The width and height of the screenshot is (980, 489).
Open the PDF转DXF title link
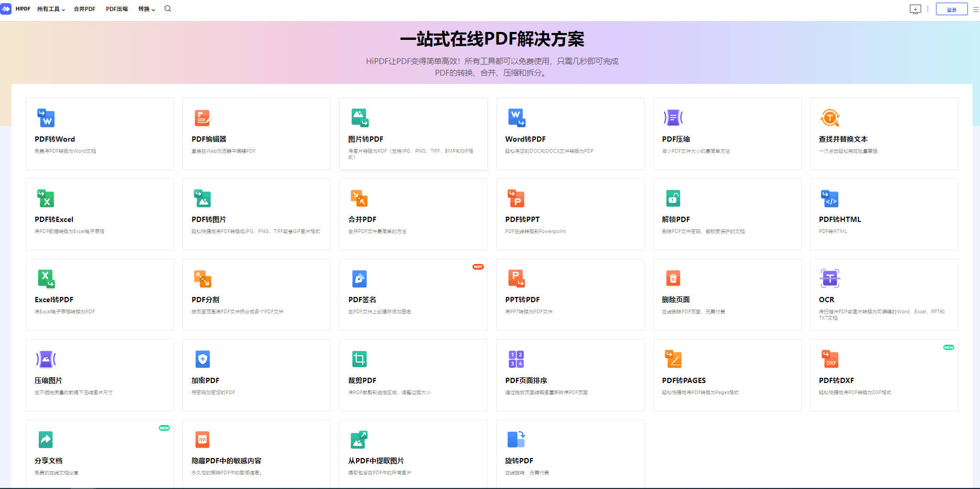(x=836, y=380)
